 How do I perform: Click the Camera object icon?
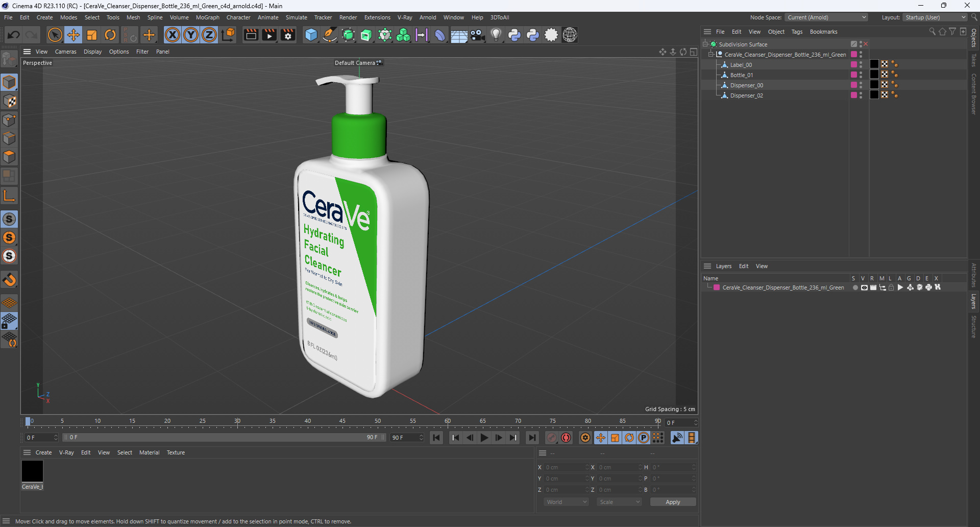(x=477, y=35)
